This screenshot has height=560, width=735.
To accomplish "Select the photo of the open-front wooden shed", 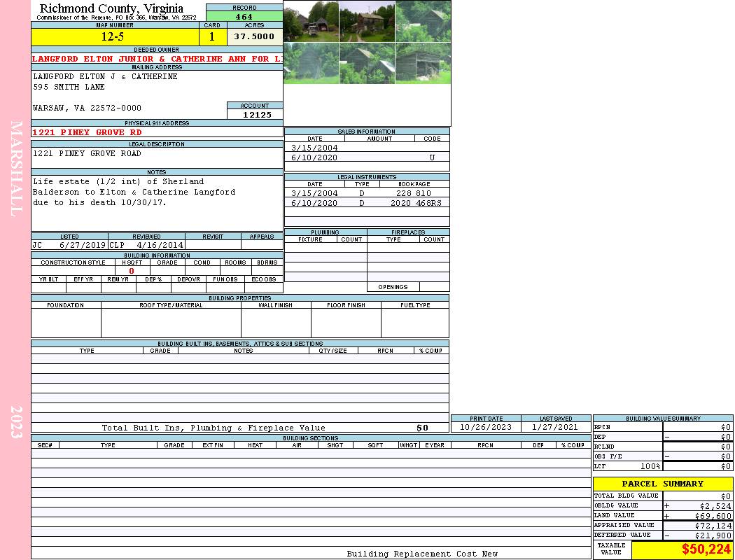I will pos(423,63).
